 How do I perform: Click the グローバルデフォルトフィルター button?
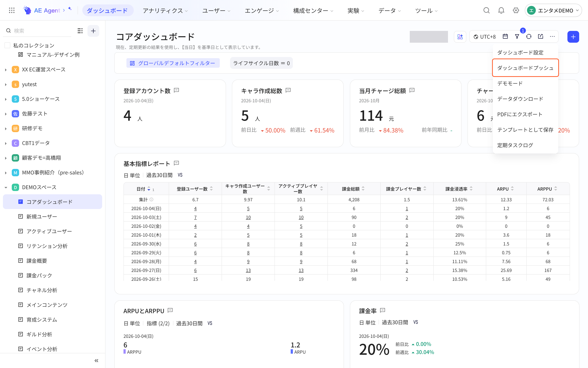[173, 63]
